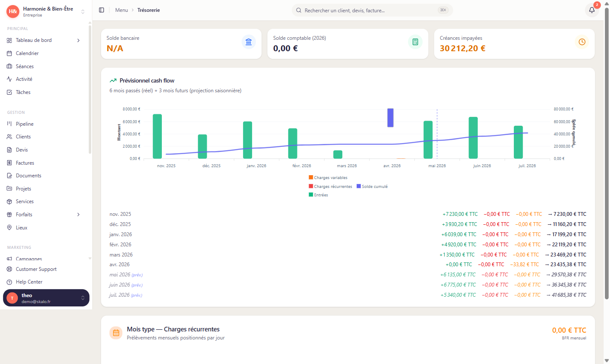This screenshot has height=364, width=610.
Task: Click the Menu breadcrumb link
Action: (x=122, y=10)
